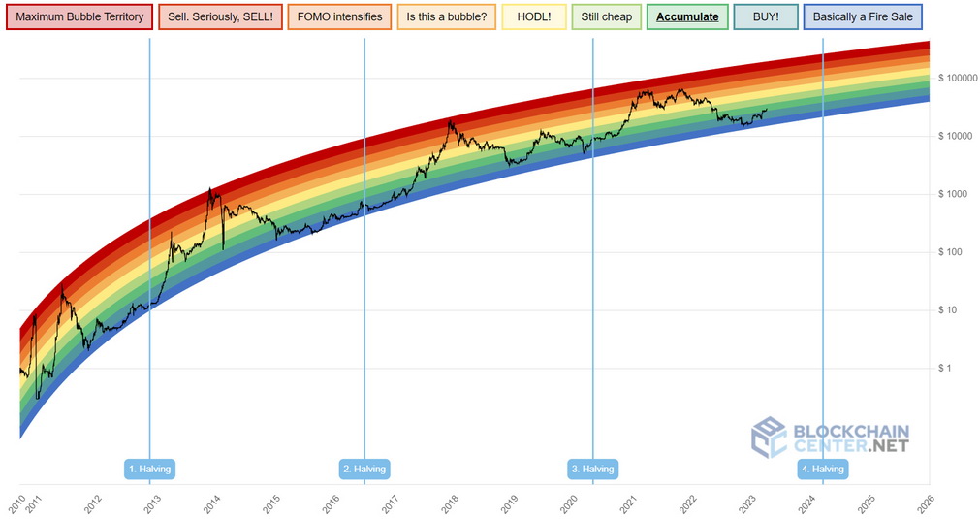Open the BLOCKCHAIN CENTER.NET watermark text

click(851, 438)
